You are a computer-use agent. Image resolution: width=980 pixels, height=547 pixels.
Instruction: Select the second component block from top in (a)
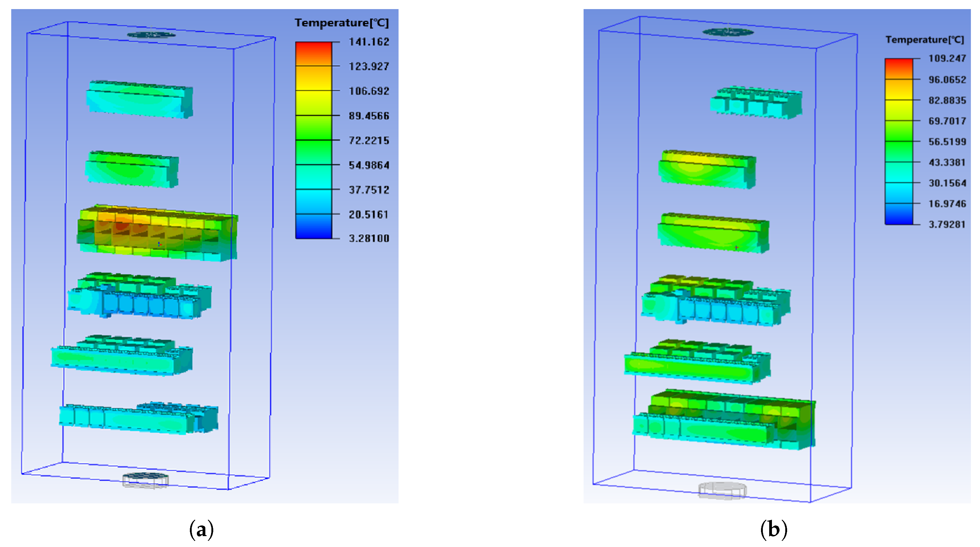[x=132, y=169]
